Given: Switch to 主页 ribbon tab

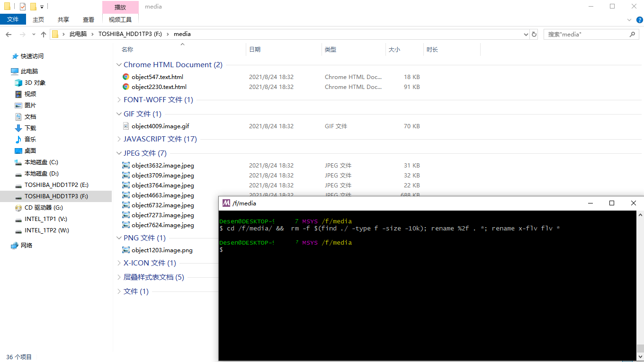Looking at the screenshot, I should click(38, 19).
